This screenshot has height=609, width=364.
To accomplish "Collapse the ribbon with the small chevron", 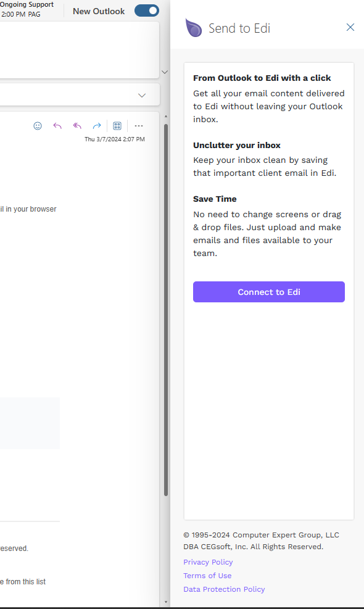I will pos(165,72).
